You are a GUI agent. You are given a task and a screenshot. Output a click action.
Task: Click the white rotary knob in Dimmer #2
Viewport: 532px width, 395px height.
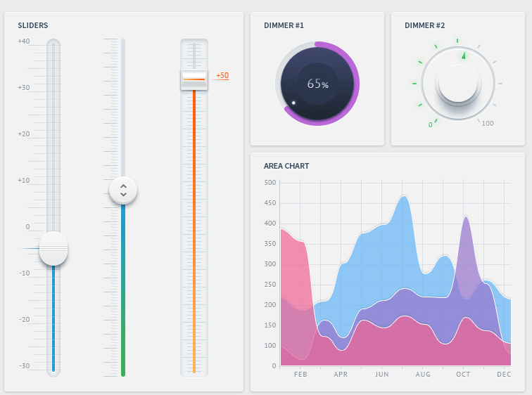click(x=458, y=84)
